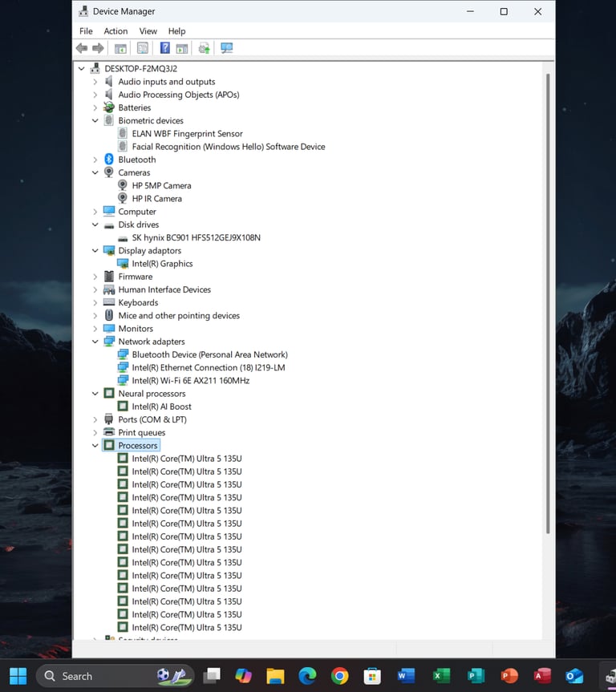Image resolution: width=616 pixels, height=692 pixels.
Task: Expand Mice and other pointing devices
Action: click(x=95, y=316)
